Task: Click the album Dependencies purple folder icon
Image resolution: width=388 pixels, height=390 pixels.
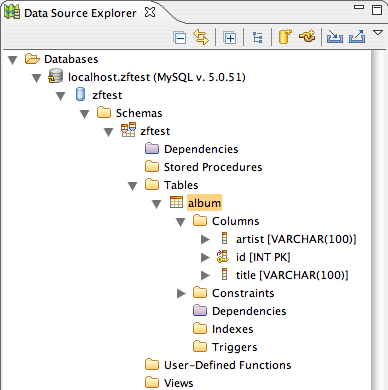Action: (x=200, y=310)
